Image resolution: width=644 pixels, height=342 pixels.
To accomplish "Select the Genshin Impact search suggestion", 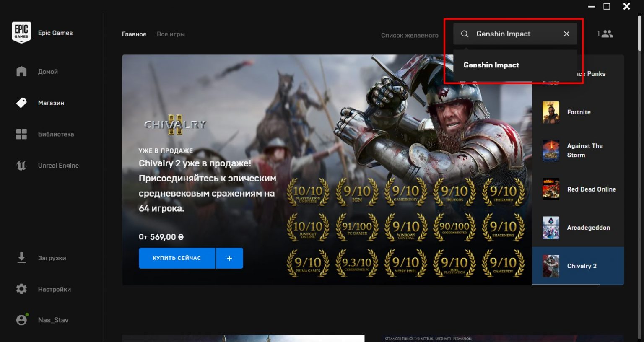I will click(x=491, y=65).
